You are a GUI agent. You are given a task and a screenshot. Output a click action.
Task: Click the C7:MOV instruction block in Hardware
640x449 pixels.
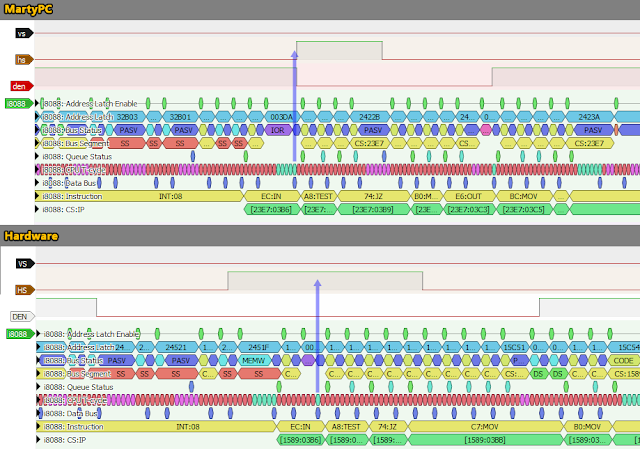[485, 427]
